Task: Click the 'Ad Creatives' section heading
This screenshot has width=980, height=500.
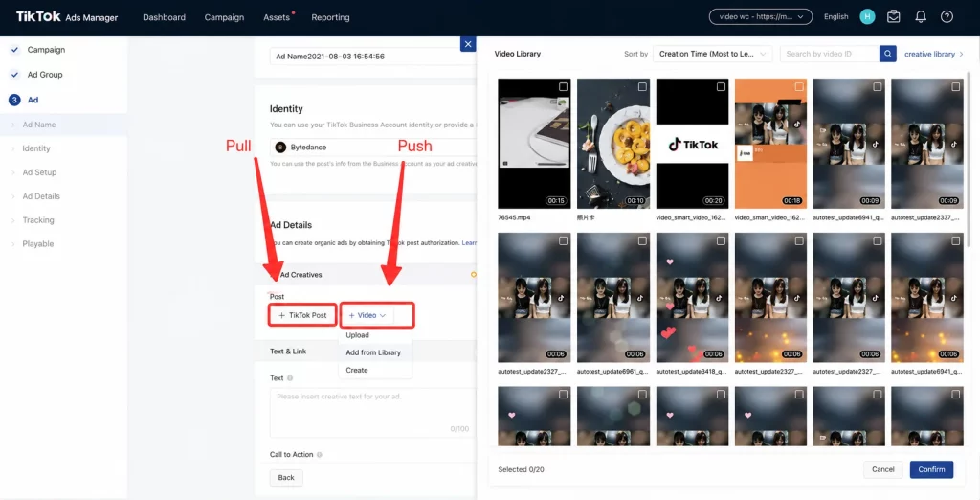Action: [x=301, y=275]
